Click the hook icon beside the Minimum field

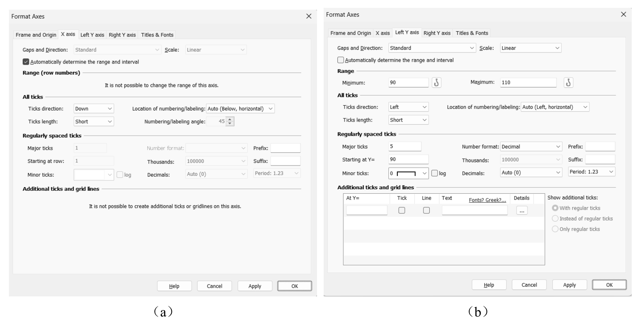pos(436,83)
